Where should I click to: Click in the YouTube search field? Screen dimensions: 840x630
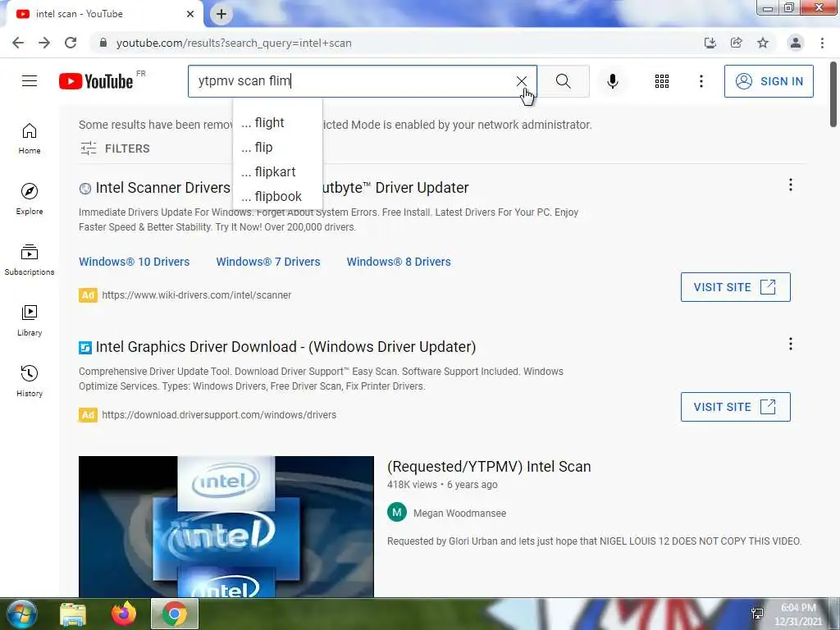(351, 81)
